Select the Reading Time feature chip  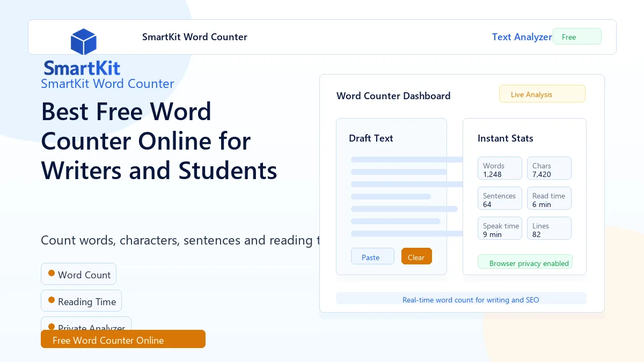(x=81, y=301)
